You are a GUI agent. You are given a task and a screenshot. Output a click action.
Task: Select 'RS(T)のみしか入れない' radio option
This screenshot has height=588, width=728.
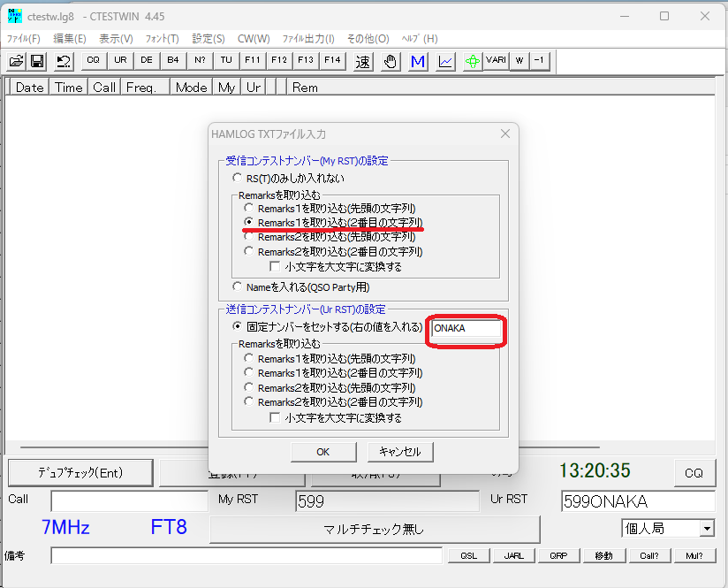click(238, 178)
